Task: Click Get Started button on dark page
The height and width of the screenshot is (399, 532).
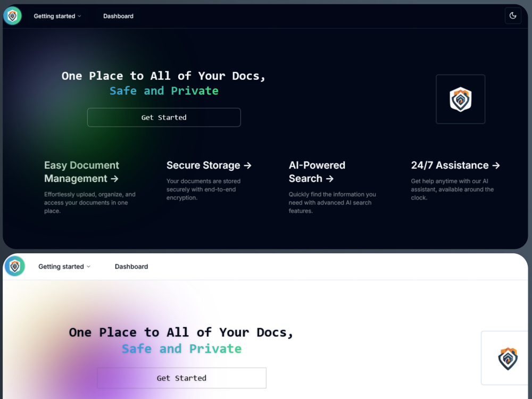Action: tap(164, 118)
